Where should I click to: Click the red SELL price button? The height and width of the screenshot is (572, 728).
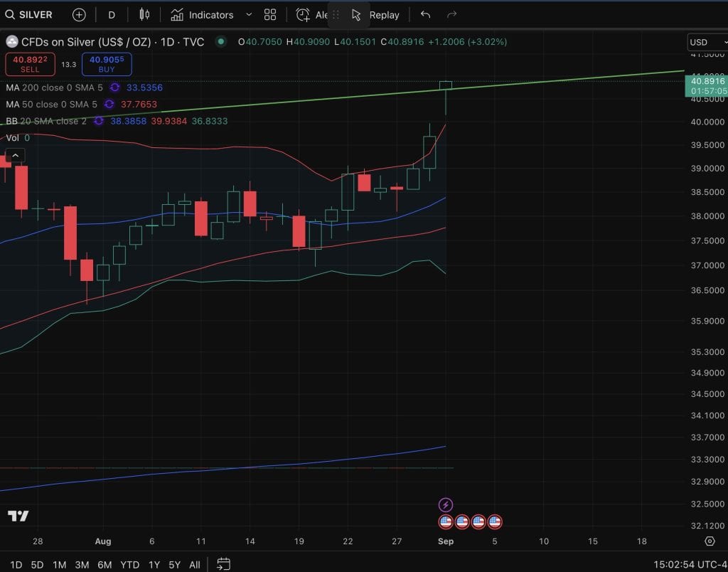(x=30, y=65)
